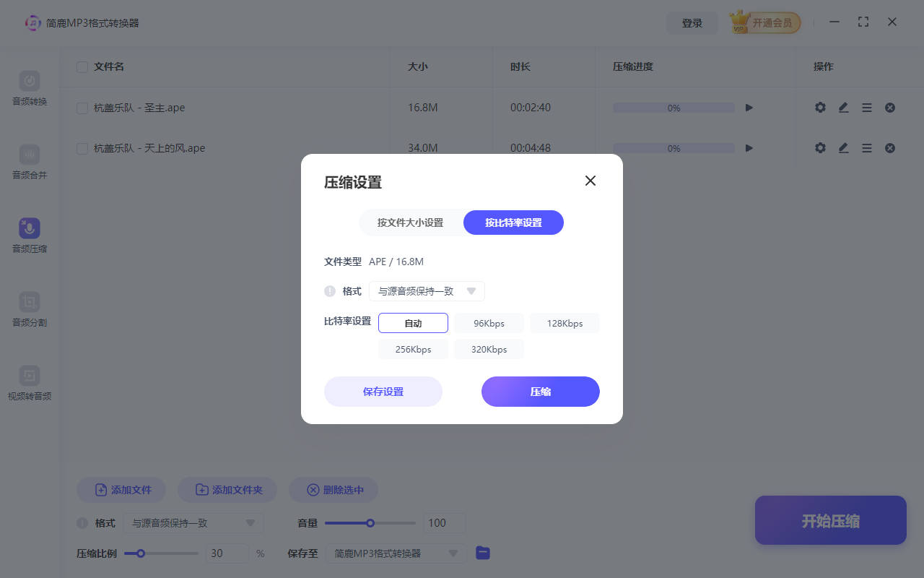This screenshot has width=924, height=578.
Task: Check the checkbox for 天上的风.ape
Action: coord(82,147)
